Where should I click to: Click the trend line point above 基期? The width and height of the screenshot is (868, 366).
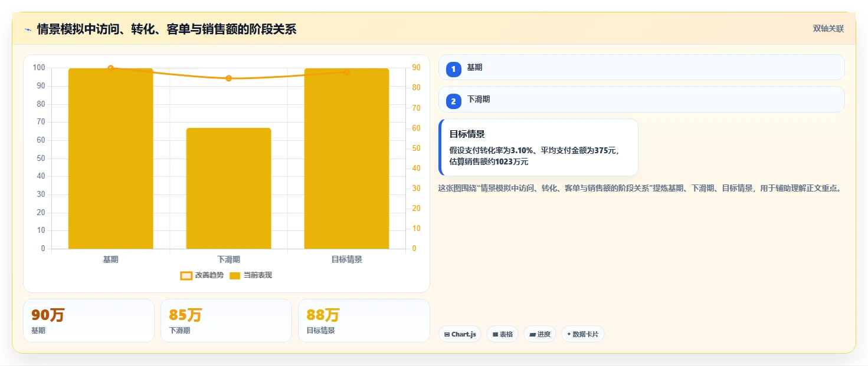tap(111, 68)
